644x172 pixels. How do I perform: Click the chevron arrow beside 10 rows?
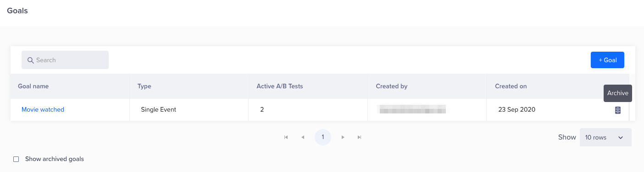point(621,138)
